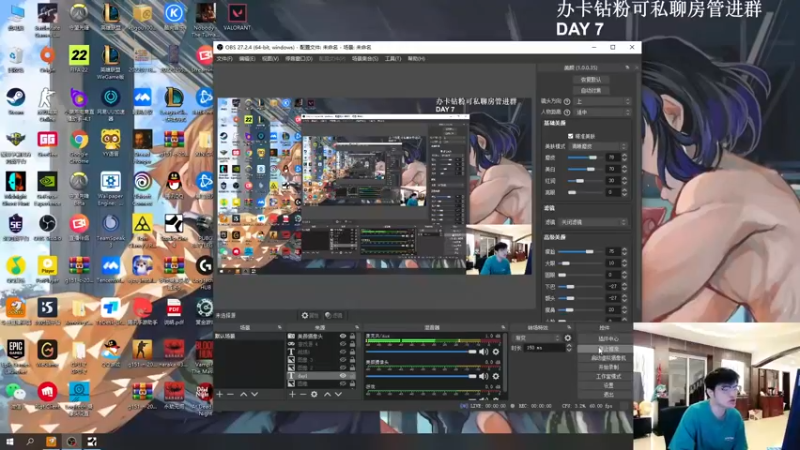The image size is (800, 450).
Task: Toggle lock of the fourth image source
Action: (x=352, y=360)
